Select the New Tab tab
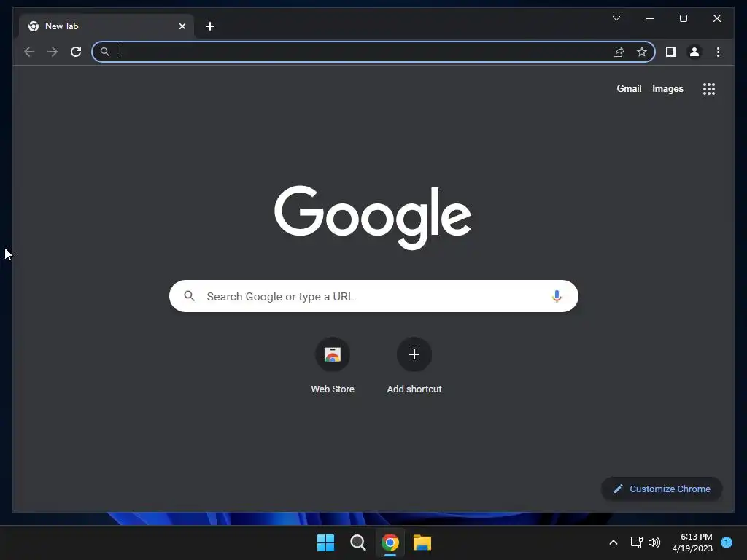The image size is (747, 560). coord(107,26)
